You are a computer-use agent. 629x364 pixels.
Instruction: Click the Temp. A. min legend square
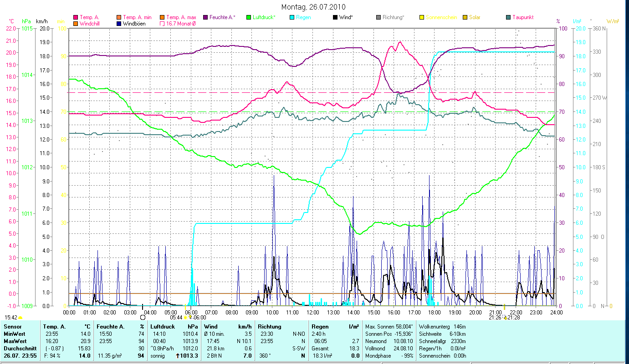pos(119,17)
